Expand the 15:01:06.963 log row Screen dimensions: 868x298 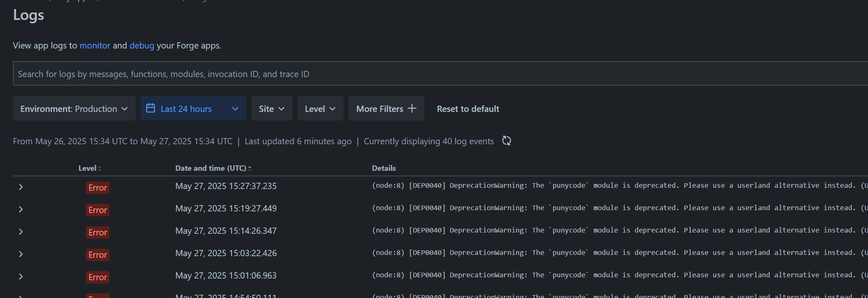(21, 276)
